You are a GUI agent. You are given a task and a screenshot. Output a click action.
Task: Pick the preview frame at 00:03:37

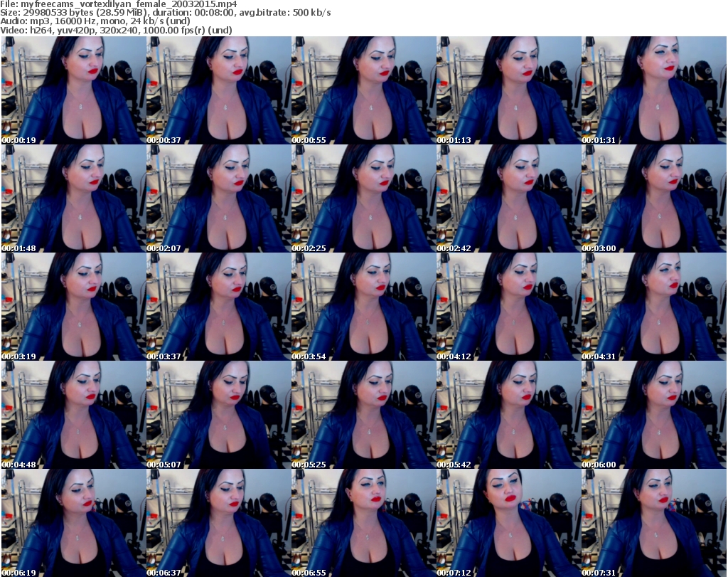[x=219, y=307]
